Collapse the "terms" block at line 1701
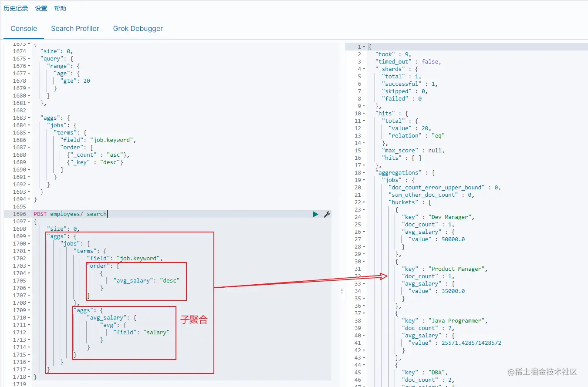The width and height of the screenshot is (588, 387). pyautogui.click(x=29, y=251)
